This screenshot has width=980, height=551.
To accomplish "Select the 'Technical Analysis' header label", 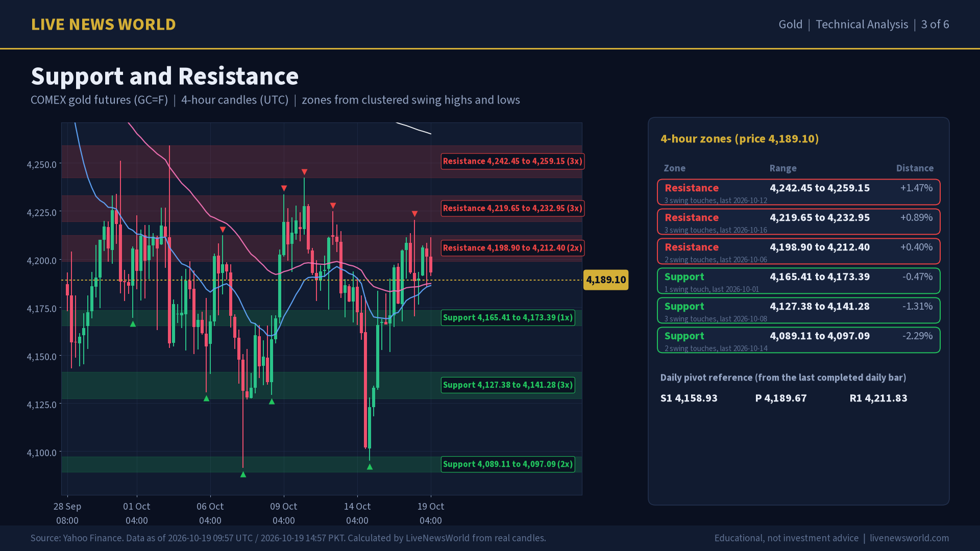I will [862, 24].
